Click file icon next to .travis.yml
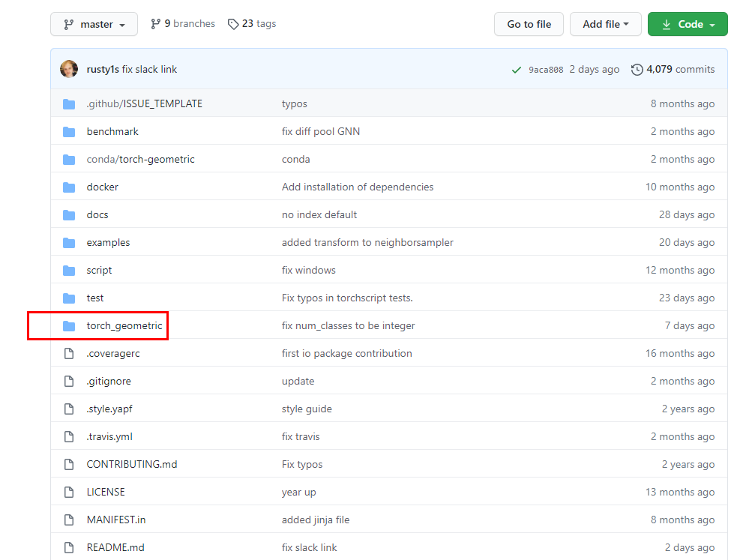 click(69, 437)
